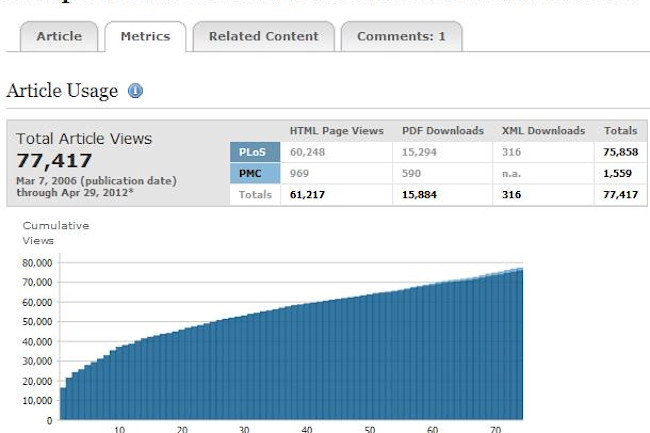Click the last bar of the cumulative chart
650x433 pixels.
coord(520,344)
